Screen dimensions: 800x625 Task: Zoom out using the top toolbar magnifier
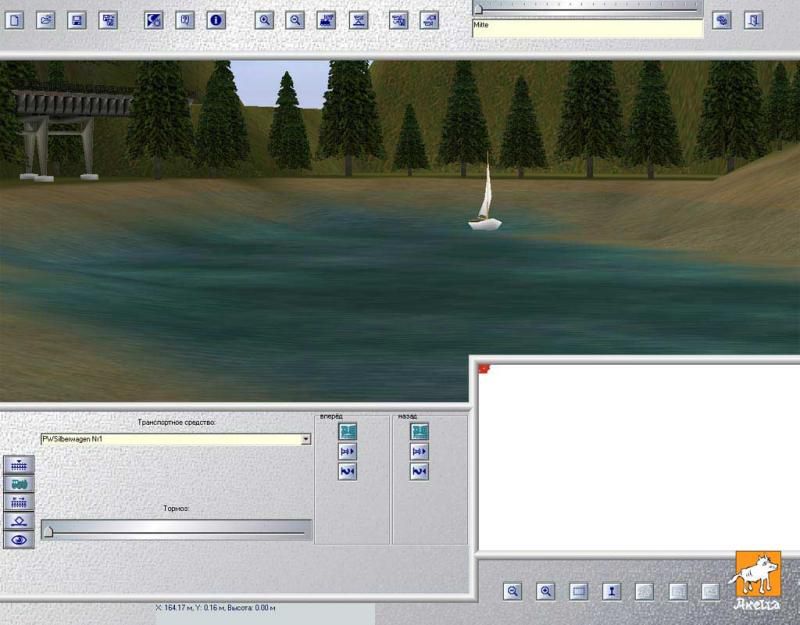(295, 20)
